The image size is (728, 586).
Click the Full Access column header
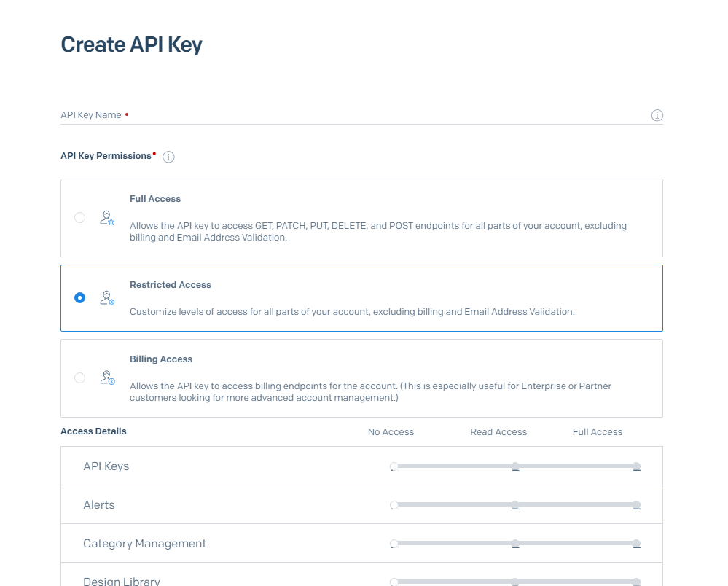(597, 431)
